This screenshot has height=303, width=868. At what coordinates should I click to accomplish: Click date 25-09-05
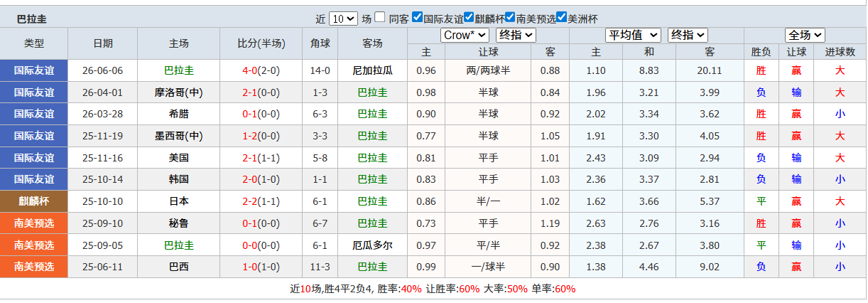point(103,245)
